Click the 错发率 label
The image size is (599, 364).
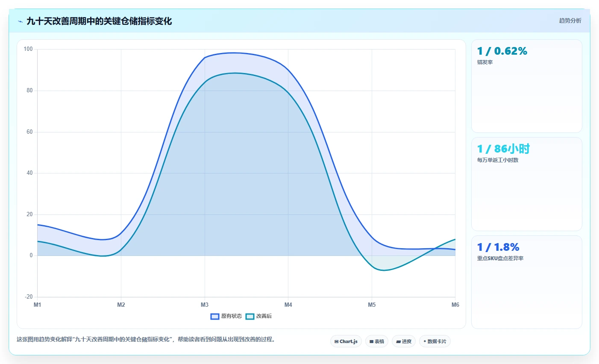pos(485,62)
